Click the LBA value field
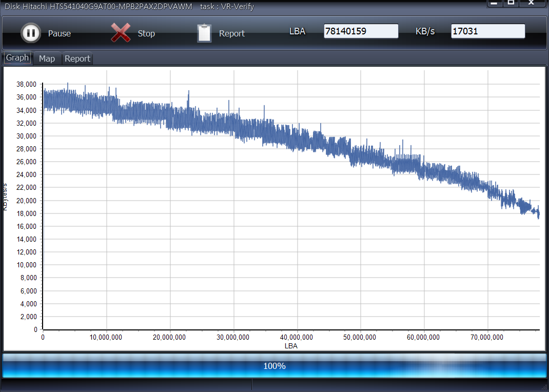Viewport: 549px width, 392px height. click(361, 31)
